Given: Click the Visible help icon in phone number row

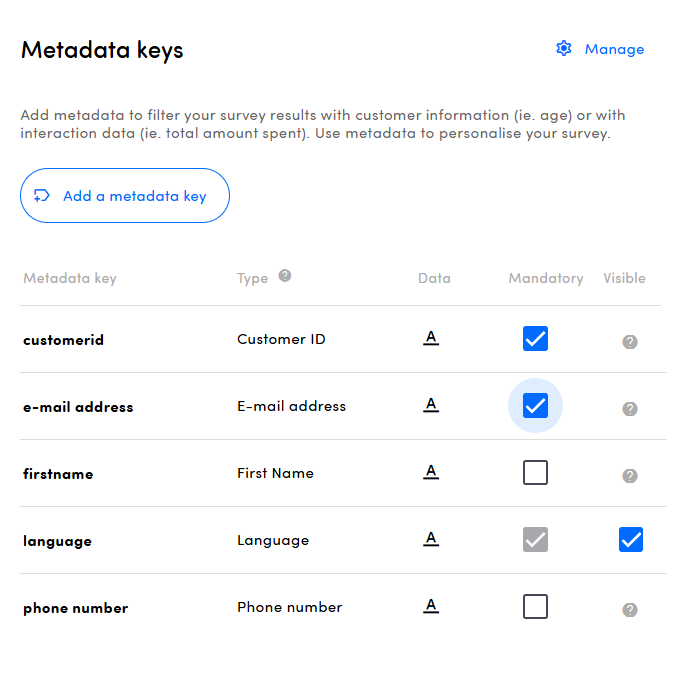Looking at the screenshot, I should (630, 610).
